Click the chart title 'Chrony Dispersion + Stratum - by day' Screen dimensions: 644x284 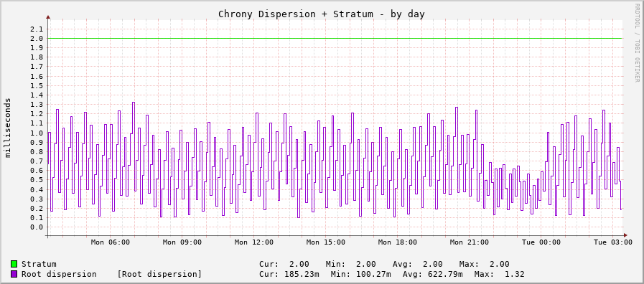[321, 14]
